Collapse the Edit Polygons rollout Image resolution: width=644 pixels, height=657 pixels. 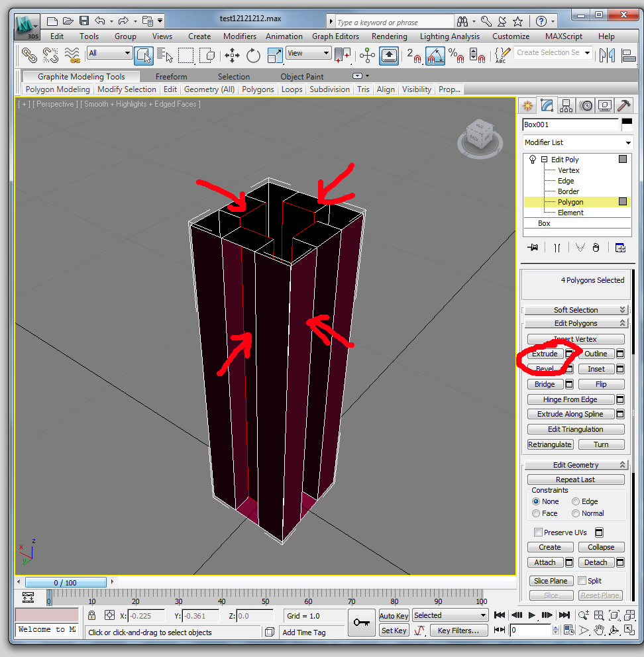[575, 323]
